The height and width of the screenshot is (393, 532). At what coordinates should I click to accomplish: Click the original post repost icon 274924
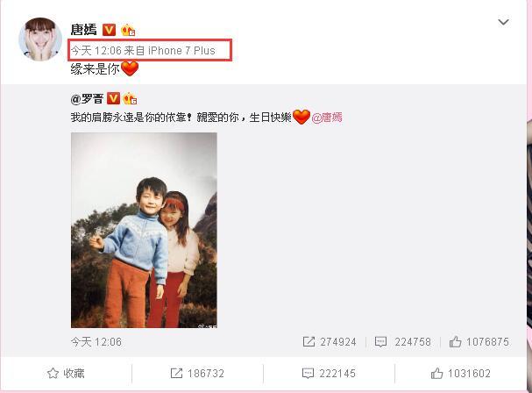330,342
